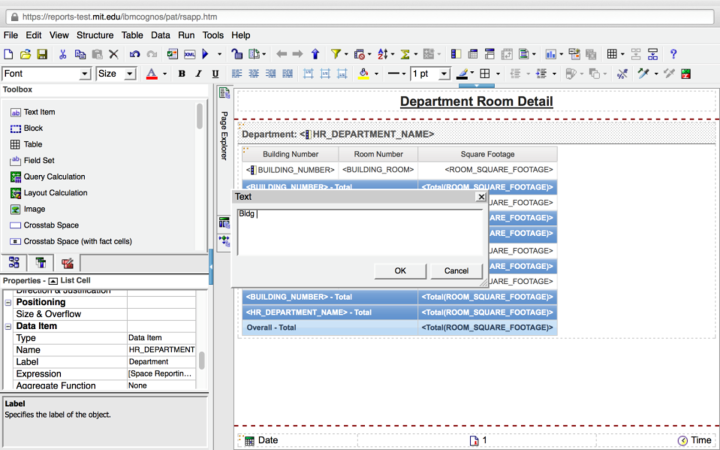This screenshot has height=450, width=720.
Task: Click the Save report icon
Action: pyautogui.click(x=43, y=54)
